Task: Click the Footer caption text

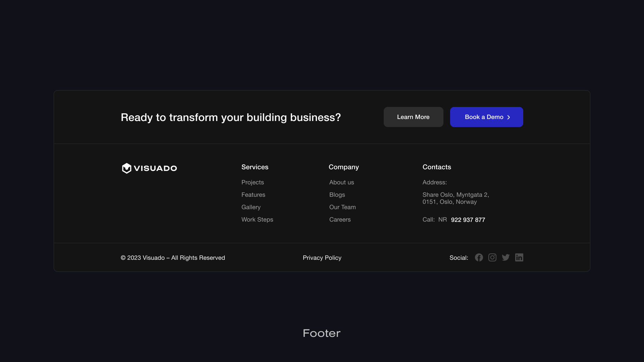Action: (322, 333)
